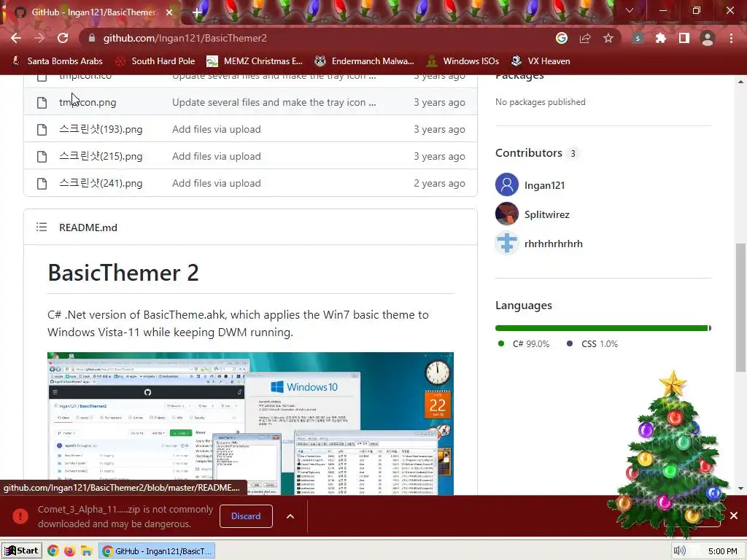Click the green languages progress bar

click(x=602, y=328)
